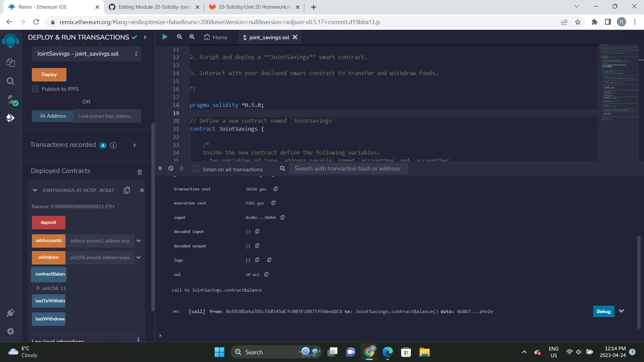The height and width of the screenshot is (362, 644).
Task: Delete all deployed contracts with trash icon
Action: [x=140, y=172]
